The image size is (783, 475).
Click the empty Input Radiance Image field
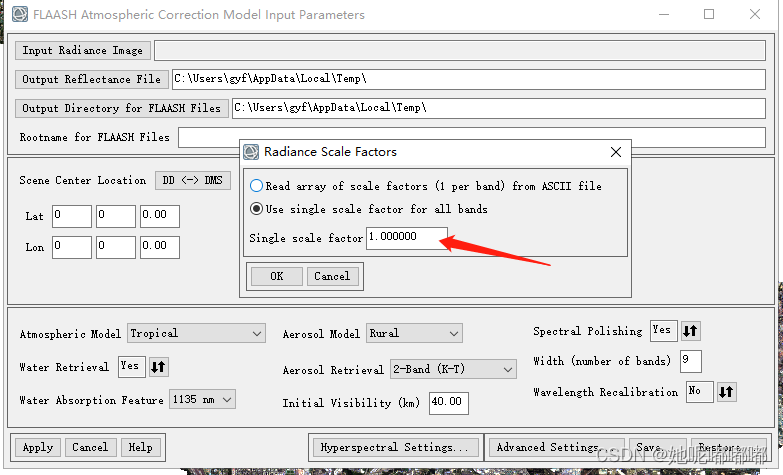460,50
